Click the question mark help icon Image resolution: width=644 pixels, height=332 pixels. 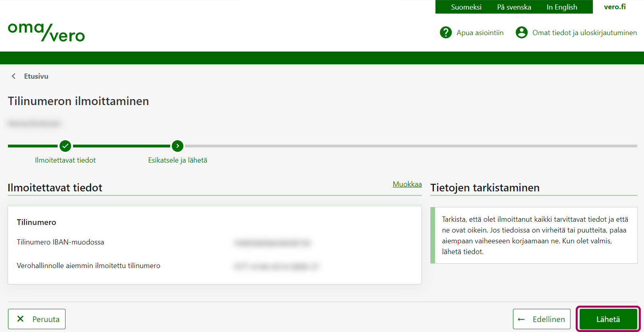click(445, 32)
